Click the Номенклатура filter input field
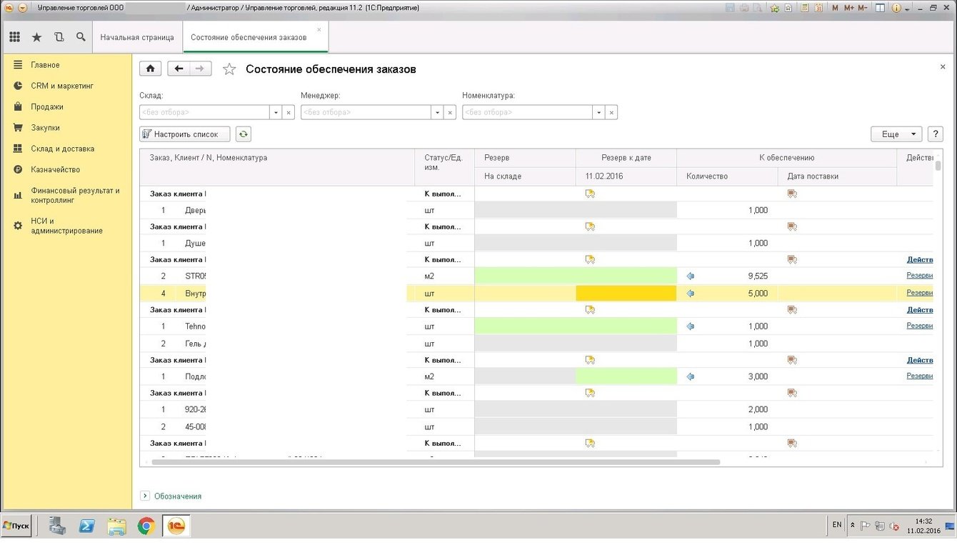Viewport: 957px width, 560px height. click(x=527, y=113)
